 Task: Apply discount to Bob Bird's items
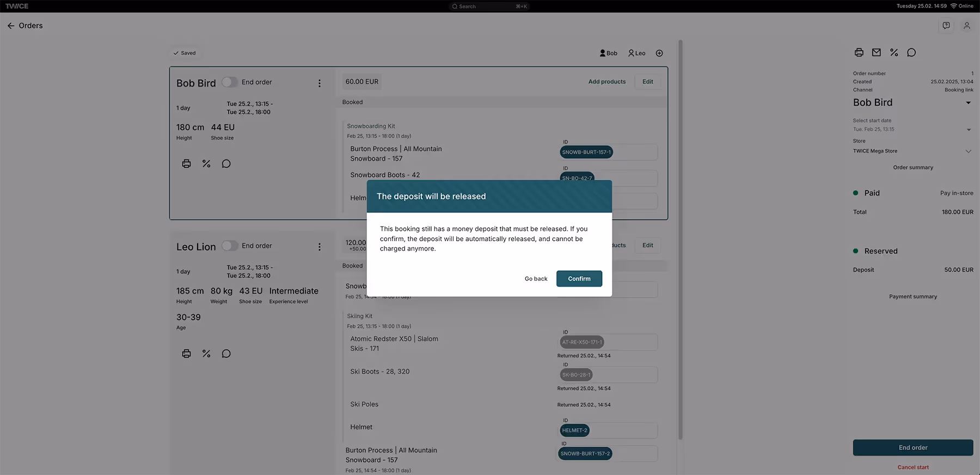(206, 164)
